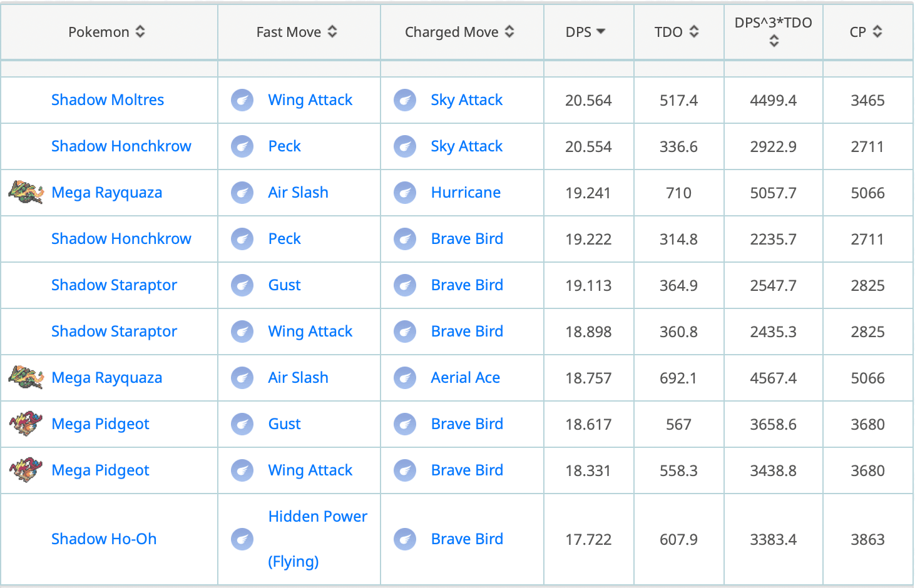Click flying-type icon beside Wing Attack for Shadow Moltres
This screenshot has width=915, height=588.
(x=242, y=100)
